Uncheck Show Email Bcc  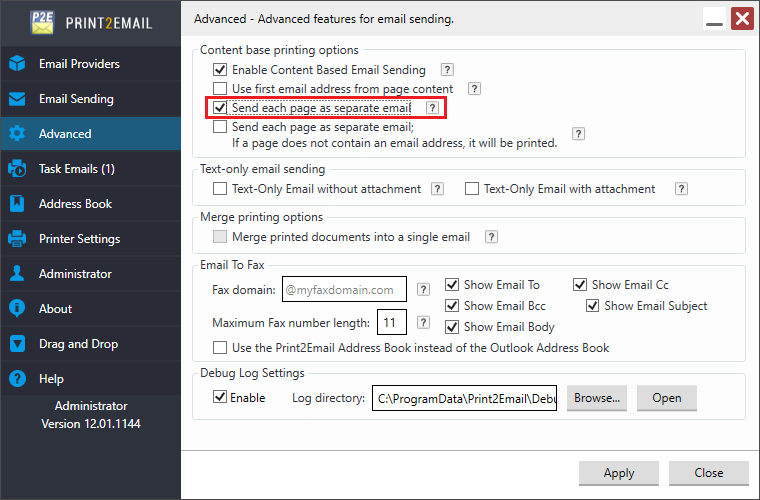click(x=452, y=306)
